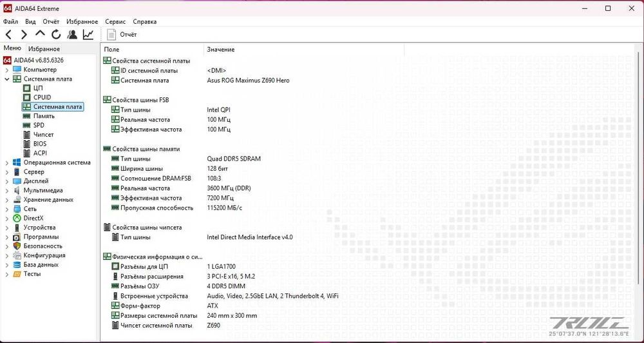Expand the Компьютер tree node
This screenshot has width=644, height=343.
click(6, 70)
